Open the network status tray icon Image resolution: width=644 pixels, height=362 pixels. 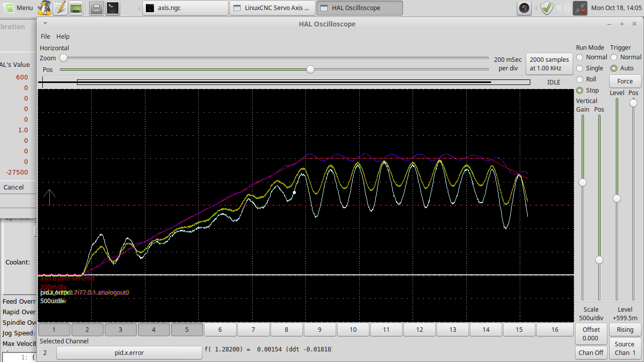pyautogui.click(x=580, y=8)
